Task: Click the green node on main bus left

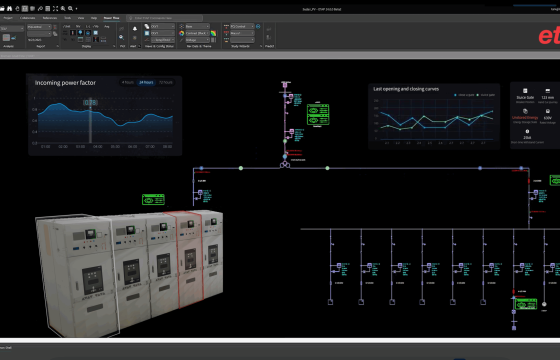Action: click(241, 168)
